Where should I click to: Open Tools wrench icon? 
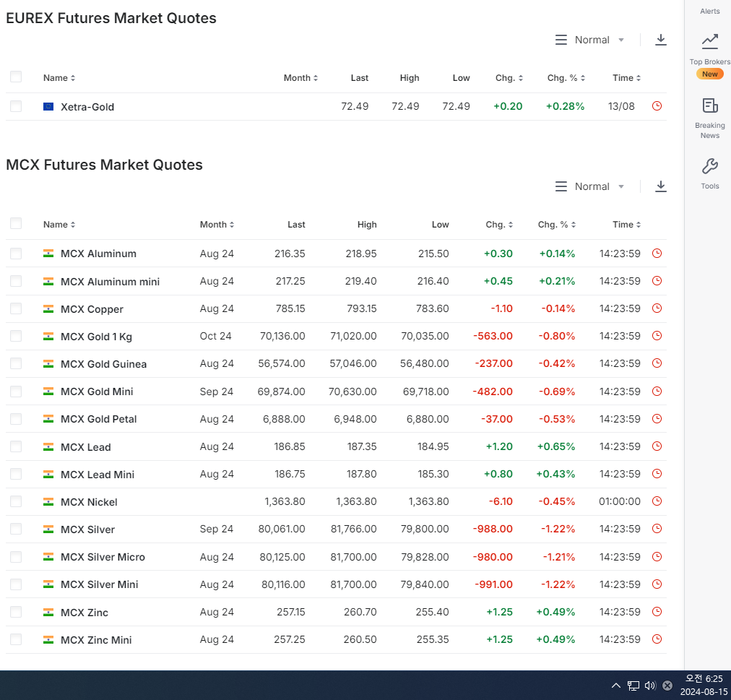pyautogui.click(x=709, y=166)
